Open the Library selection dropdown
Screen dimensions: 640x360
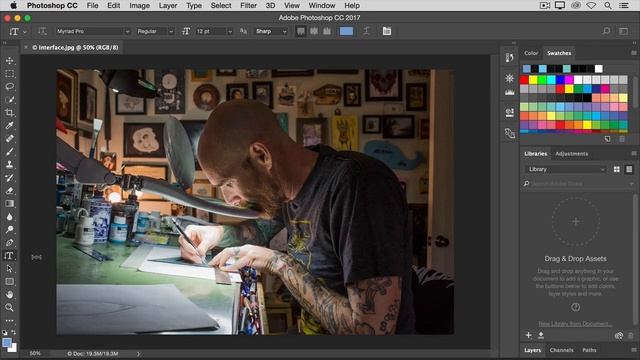click(566, 169)
